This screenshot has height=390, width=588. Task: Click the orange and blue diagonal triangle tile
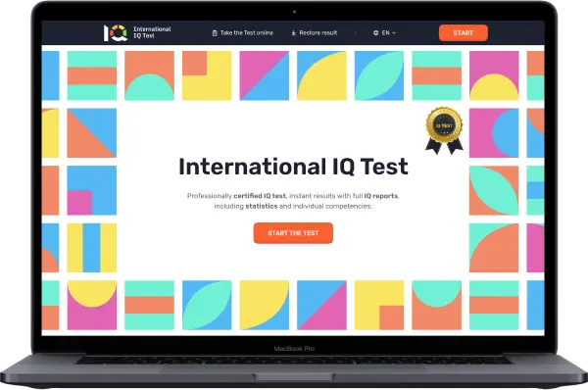point(92,133)
